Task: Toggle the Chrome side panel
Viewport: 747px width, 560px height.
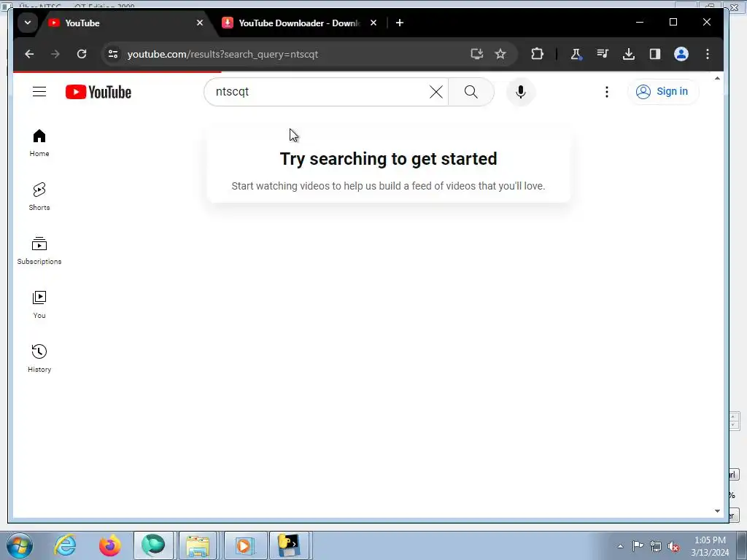Action: tap(655, 54)
